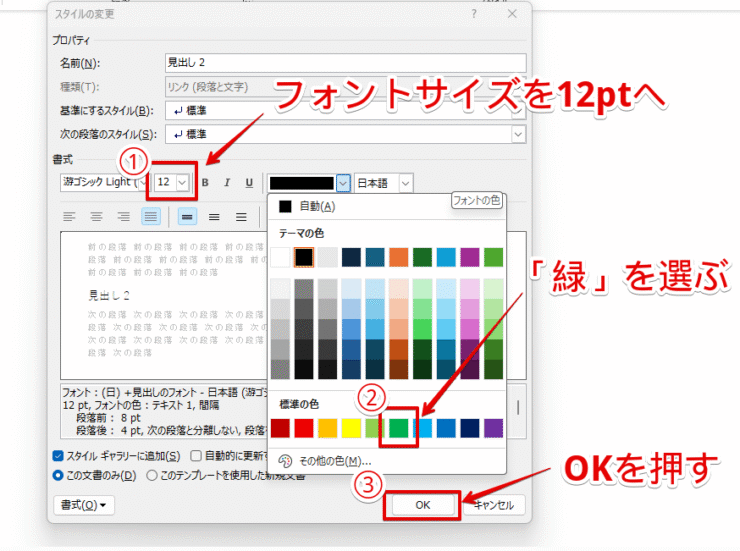Screen dimensions: 740x551
Task: Select the この文書のみ radio button
Action: point(58,475)
